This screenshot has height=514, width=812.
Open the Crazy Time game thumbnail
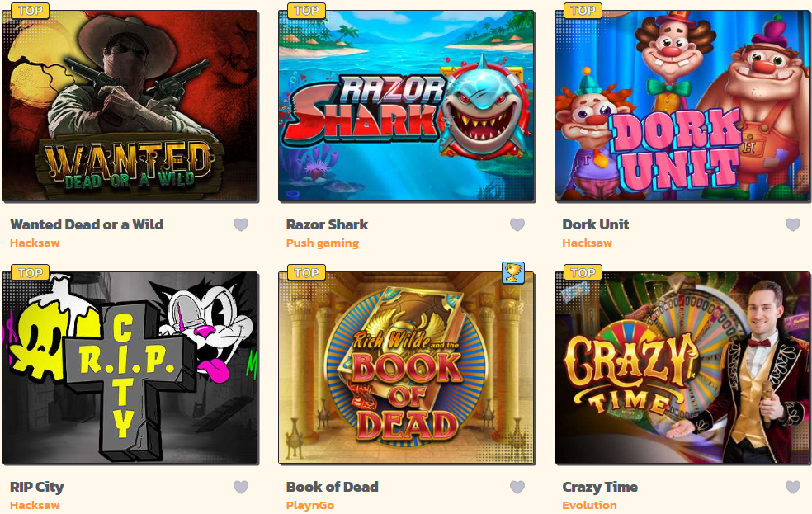coord(682,367)
